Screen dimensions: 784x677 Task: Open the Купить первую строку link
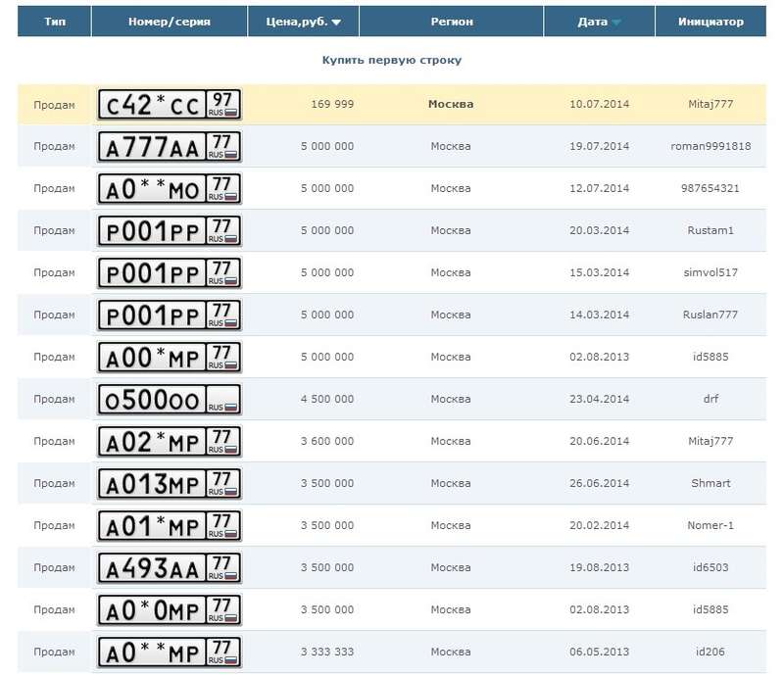tap(391, 60)
